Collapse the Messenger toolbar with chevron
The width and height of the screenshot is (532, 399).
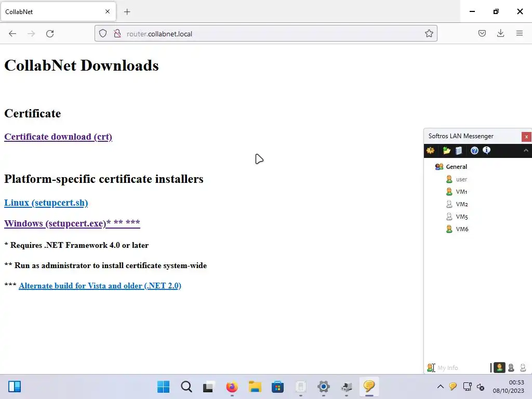coord(526,150)
